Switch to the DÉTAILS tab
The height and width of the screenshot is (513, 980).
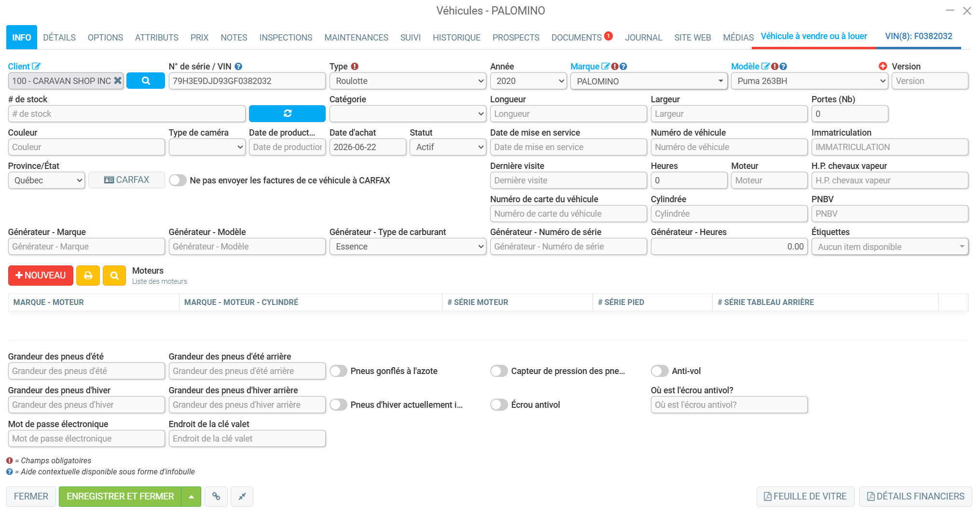pos(59,38)
